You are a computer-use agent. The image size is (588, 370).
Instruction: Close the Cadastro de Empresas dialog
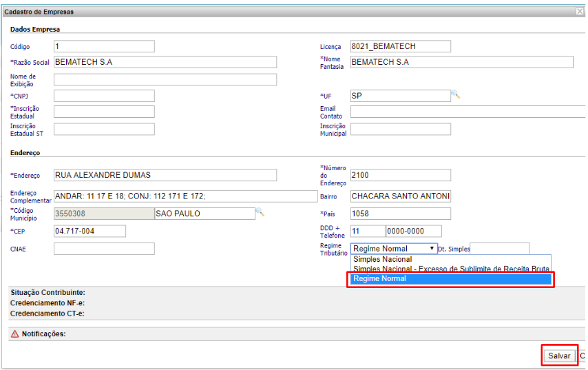pos(580,11)
